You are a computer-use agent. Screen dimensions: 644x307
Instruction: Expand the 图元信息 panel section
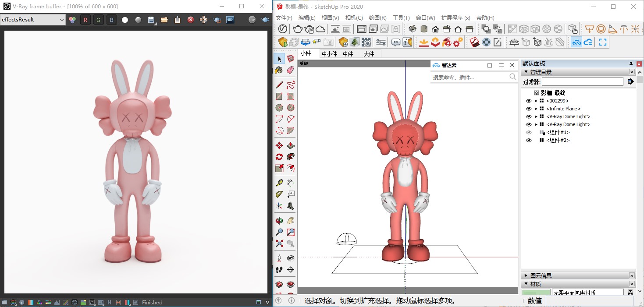pos(526,275)
